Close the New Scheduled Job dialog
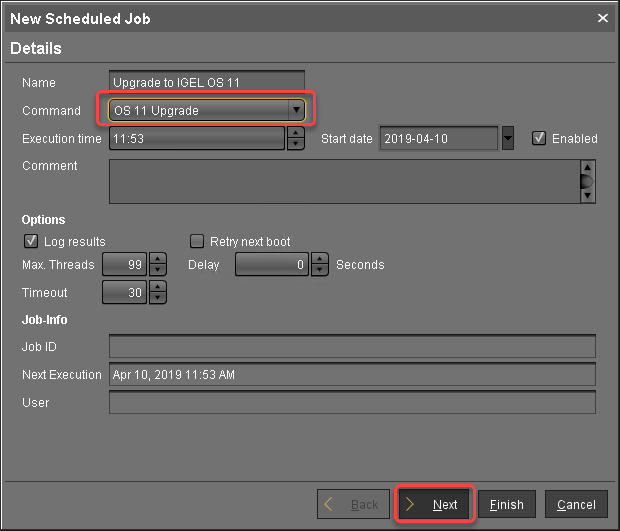This screenshot has width=620, height=531. click(602, 18)
